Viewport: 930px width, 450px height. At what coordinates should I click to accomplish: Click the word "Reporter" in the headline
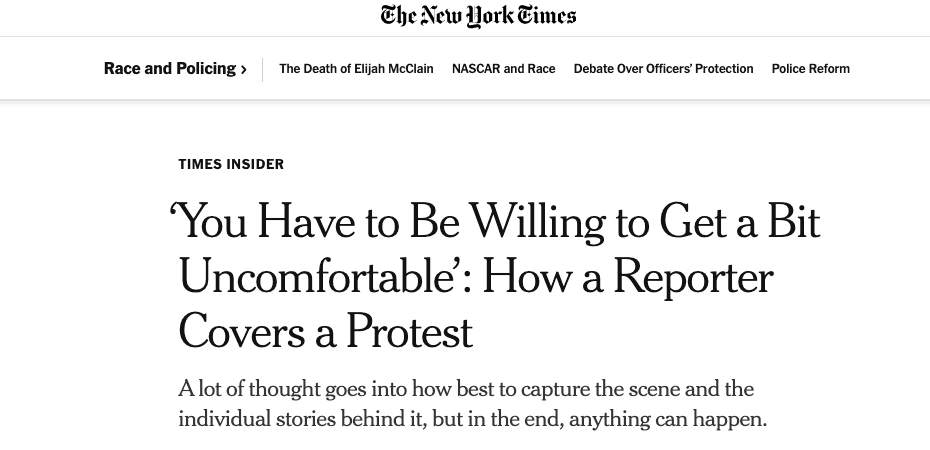pos(693,277)
